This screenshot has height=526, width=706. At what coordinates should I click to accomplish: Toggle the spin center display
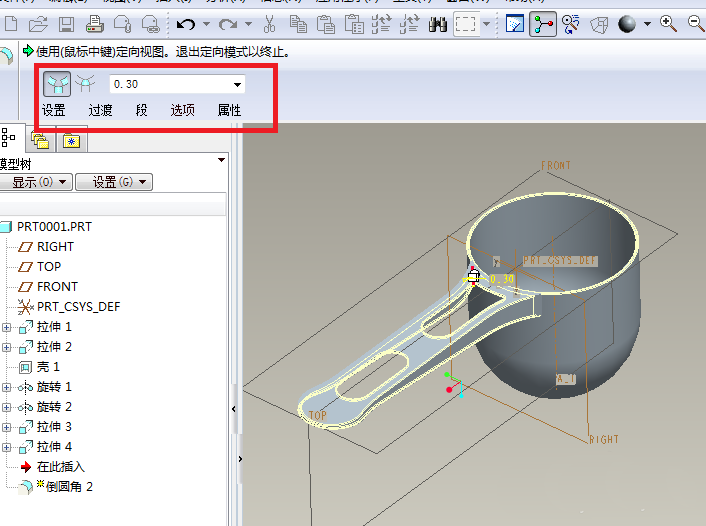[x=543, y=24]
